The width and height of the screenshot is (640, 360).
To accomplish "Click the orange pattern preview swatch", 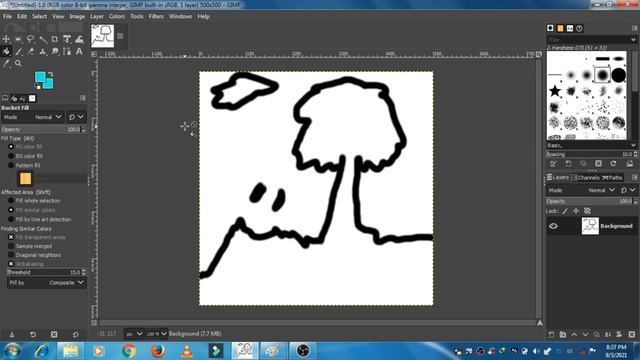I will (25, 178).
